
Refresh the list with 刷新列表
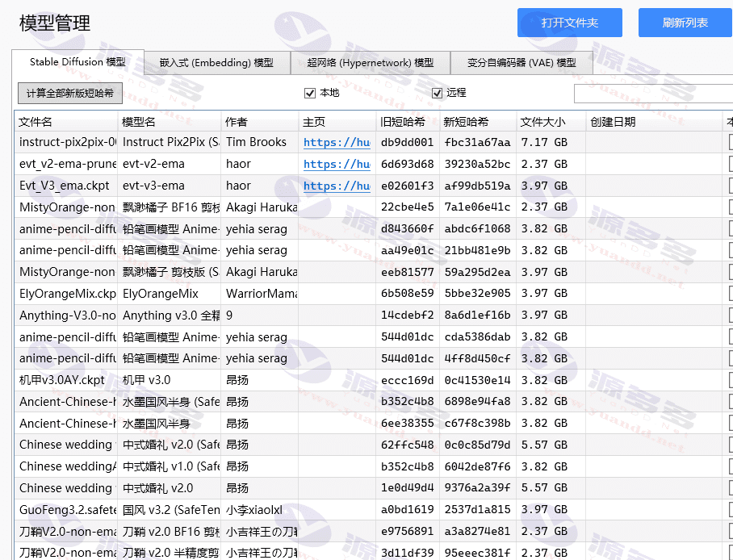click(x=685, y=23)
